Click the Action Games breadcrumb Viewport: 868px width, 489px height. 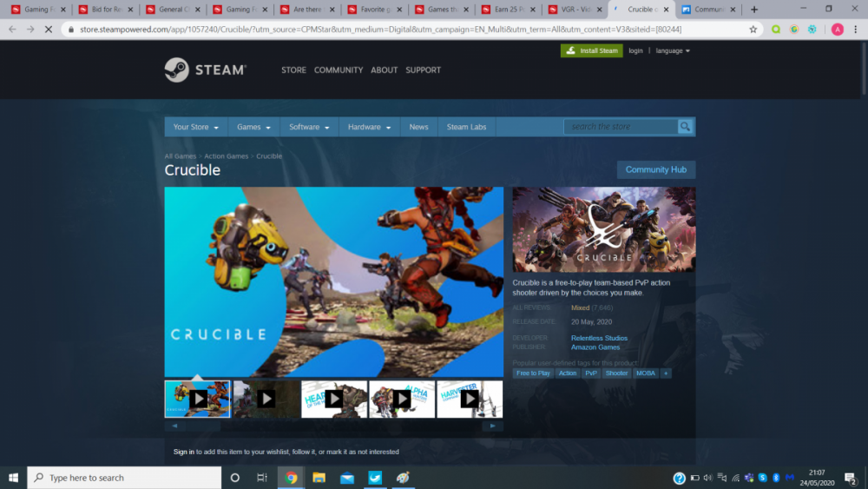coord(227,156)
